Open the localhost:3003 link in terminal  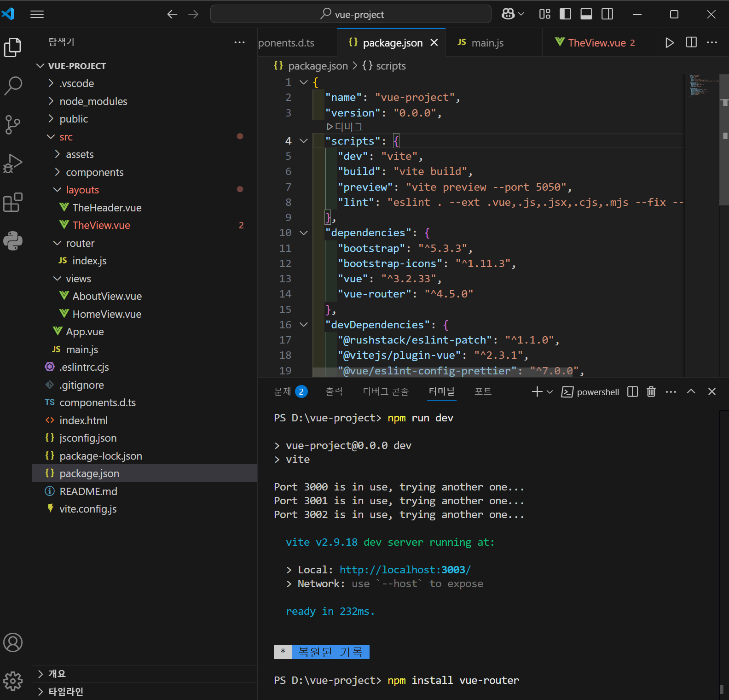(405, 570)
